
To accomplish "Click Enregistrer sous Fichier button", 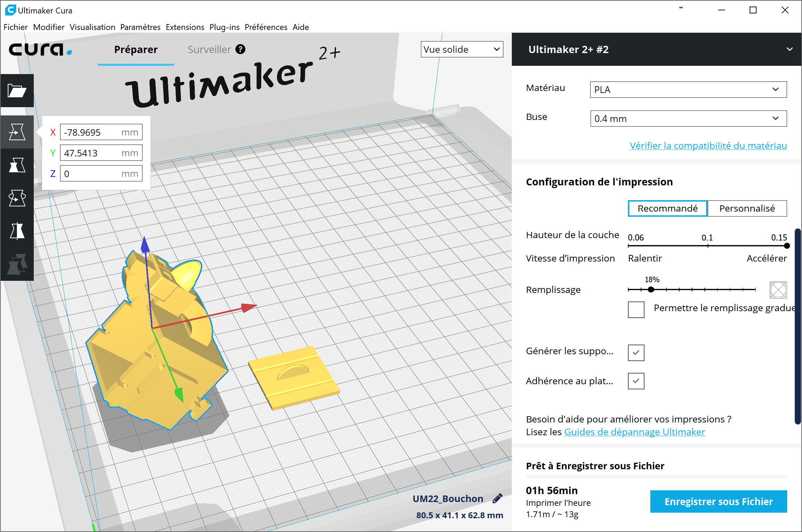I will (719, 501).
